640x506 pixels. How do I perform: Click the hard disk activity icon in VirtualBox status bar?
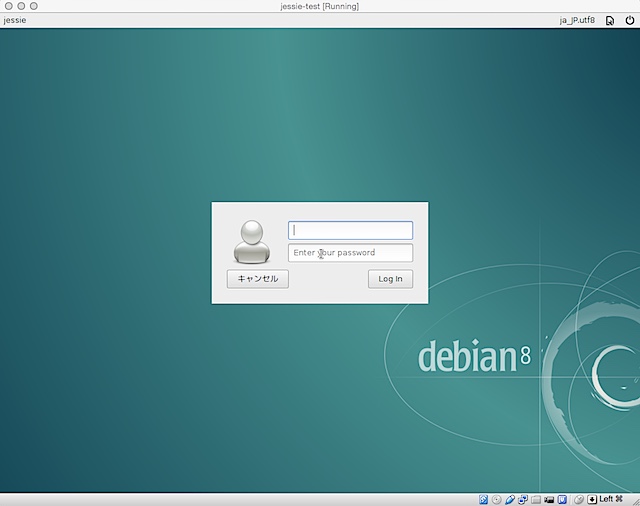coord(483,499)
